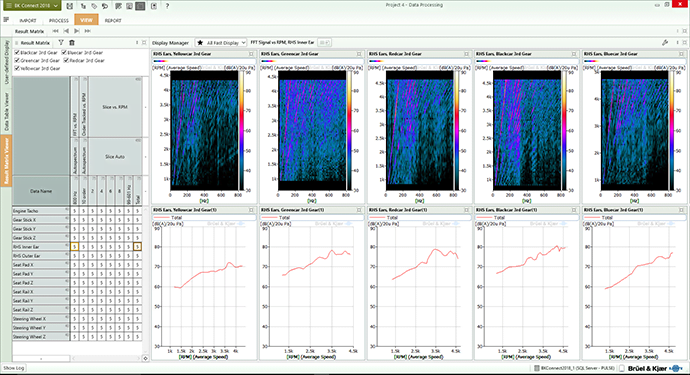Maximize the Bluecar 3rd Gear(1) line plot
The height and width of the screenshot is (375, 690).
tap(682, 210)
